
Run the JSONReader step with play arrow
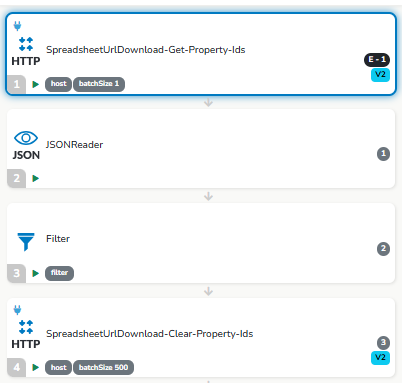35,178
